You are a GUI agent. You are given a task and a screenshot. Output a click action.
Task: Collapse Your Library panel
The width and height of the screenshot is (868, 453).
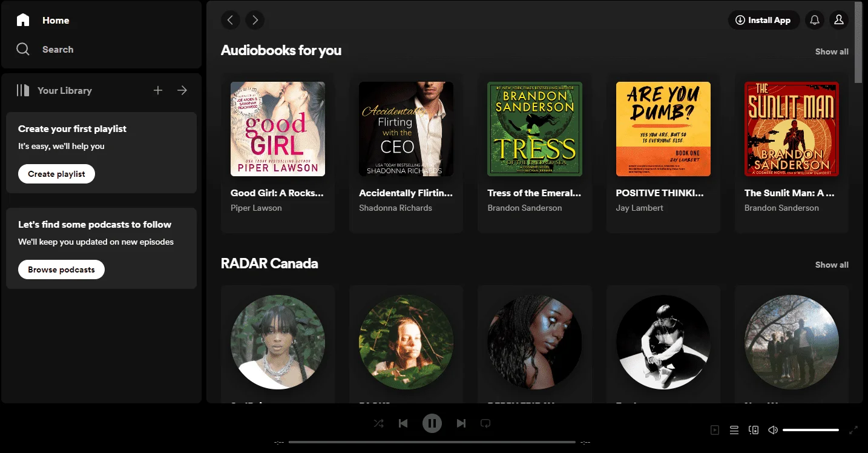point(54,90)
